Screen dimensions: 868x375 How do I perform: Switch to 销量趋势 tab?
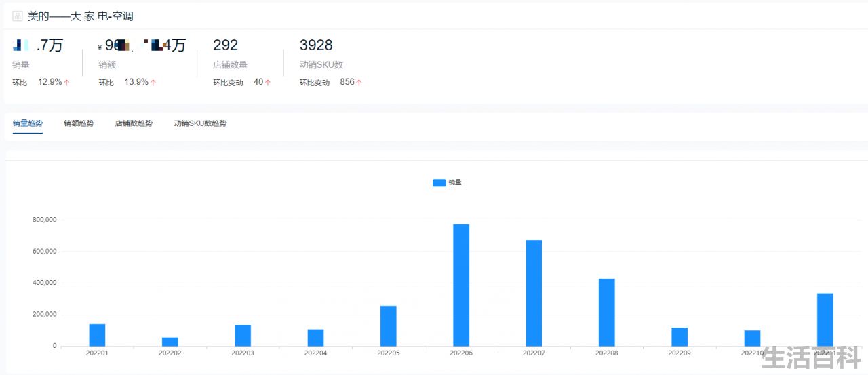pos(28,123)
